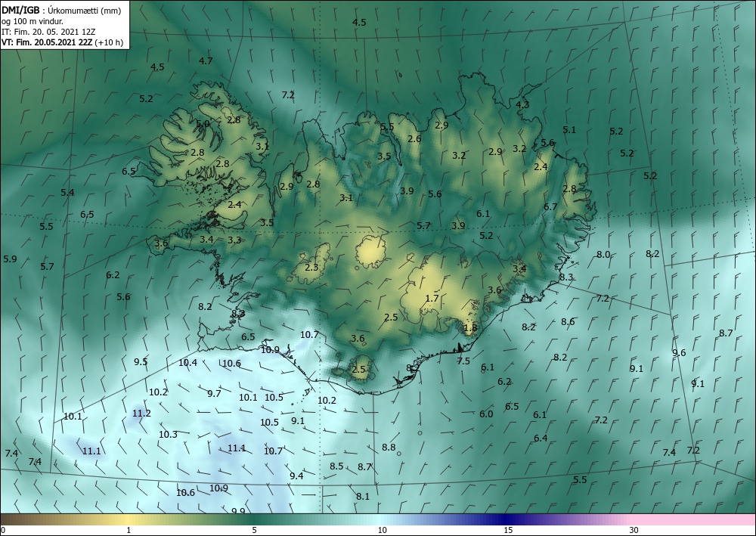
Task: Click the map value 5.4
Action: [67, 192]
